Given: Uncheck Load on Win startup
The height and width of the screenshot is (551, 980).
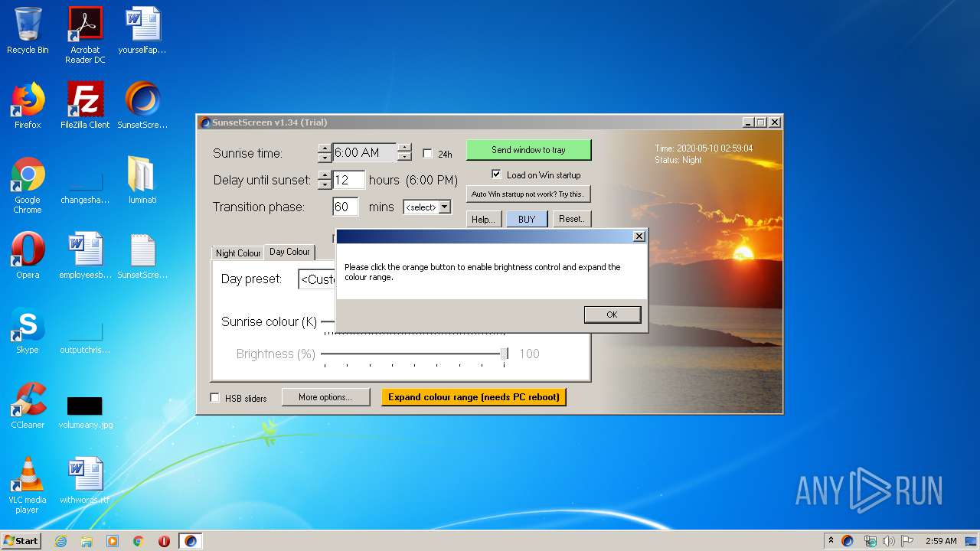Looking at the screenshot, I should [x=496, y=174].
